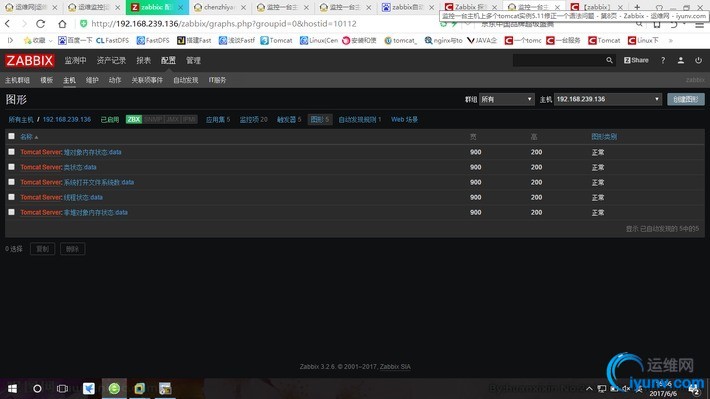Image resolution: width=710 pixels, height=399 pixels.
Task: Open the 一台服务 bookmark
Action: point(563,40)
